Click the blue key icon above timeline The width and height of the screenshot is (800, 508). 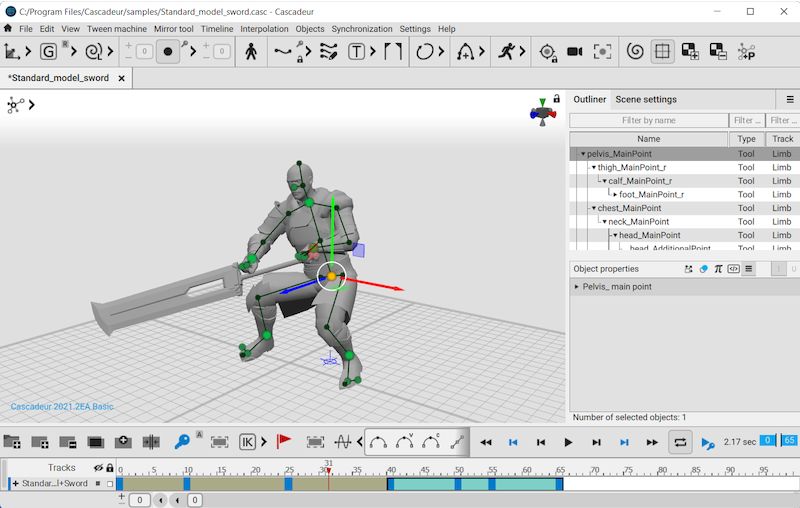pos(182,442)
